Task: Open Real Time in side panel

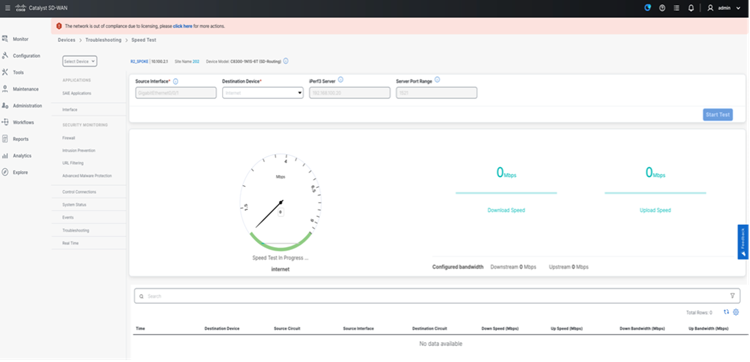Action: coord(70,243)
